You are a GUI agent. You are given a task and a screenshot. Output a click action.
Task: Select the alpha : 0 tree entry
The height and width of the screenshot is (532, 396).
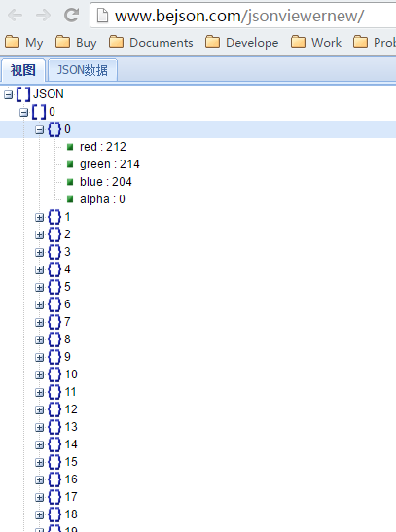[x=102, y=199]
